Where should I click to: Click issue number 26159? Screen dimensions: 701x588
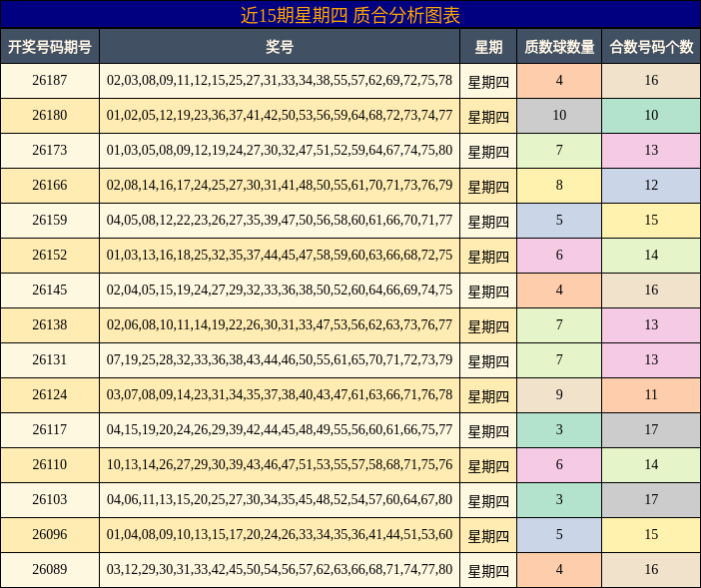pyautogui.click(x=50, y=220)
